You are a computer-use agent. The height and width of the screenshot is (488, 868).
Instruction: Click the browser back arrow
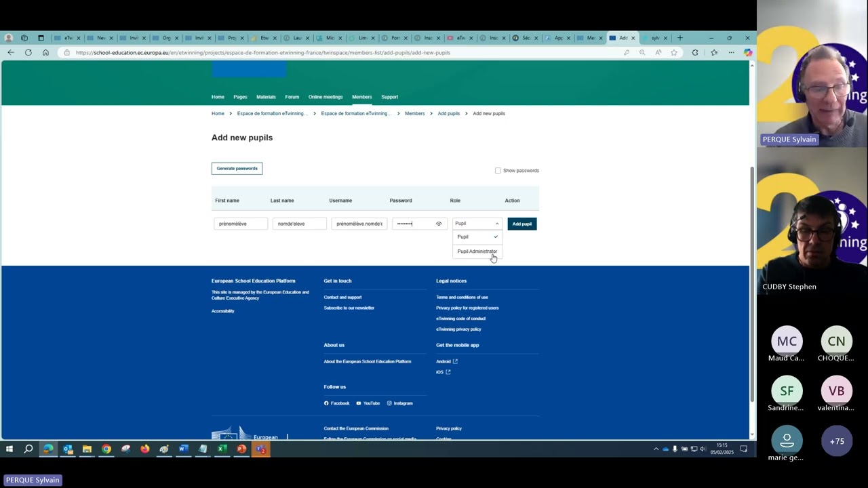[x=10, y=52]
